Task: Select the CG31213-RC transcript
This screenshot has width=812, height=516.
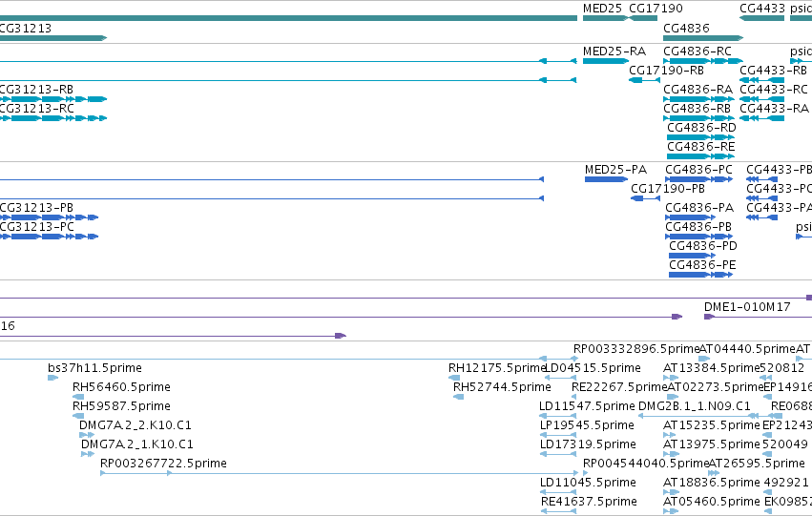Action: tap(52, 118)
